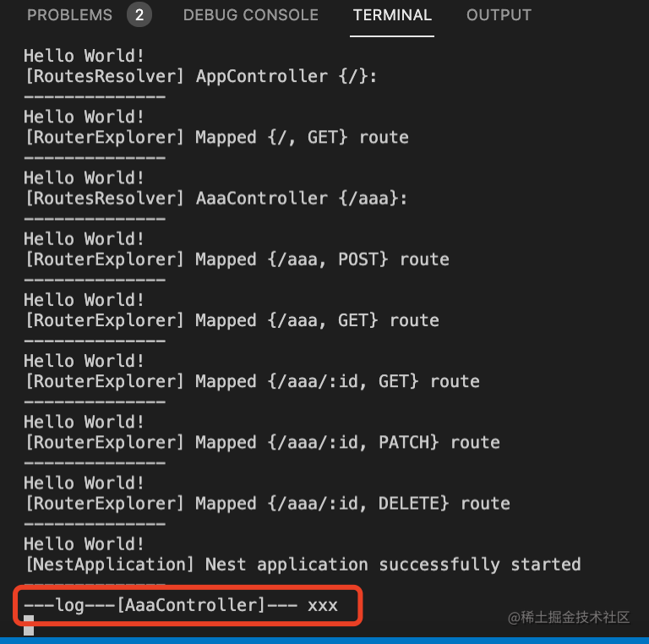The width and height of the screenshot is (649, 644).
Task: Click the Mapped {/aaa/:id, DELETE} route line
Action: point(267,504)
